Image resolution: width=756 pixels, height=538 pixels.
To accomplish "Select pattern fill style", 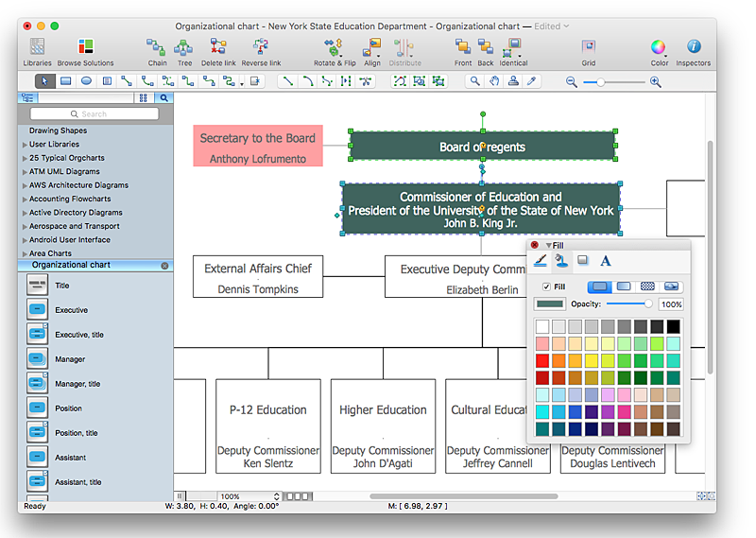I will coord(647,286).
